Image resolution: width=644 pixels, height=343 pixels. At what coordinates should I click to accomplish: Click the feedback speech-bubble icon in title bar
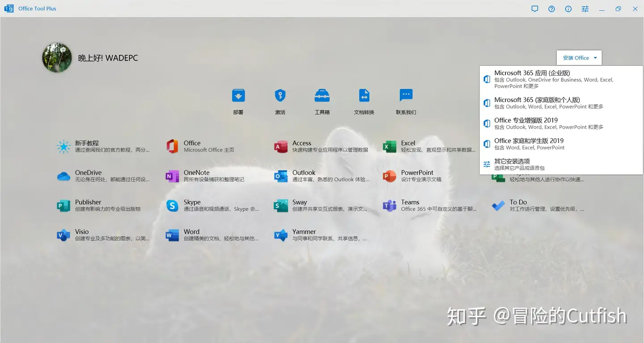coord(535,8)
